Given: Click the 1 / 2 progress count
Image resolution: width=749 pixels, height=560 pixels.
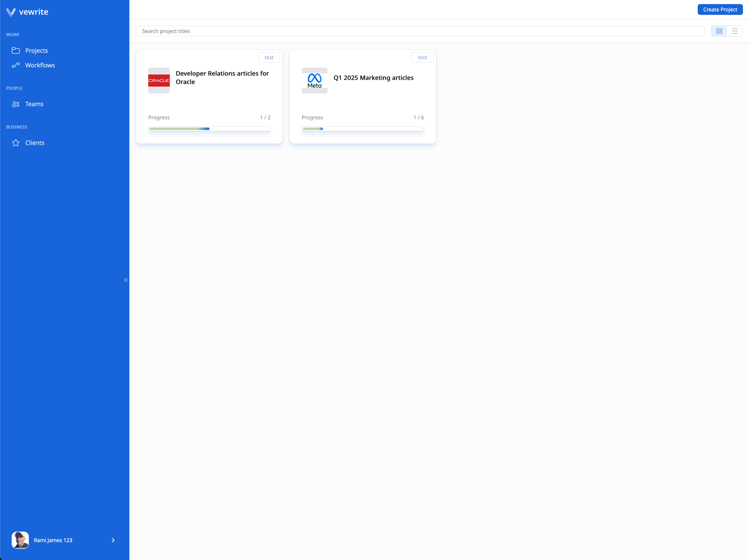Looking at the screenshot, I should coord(265,118).
